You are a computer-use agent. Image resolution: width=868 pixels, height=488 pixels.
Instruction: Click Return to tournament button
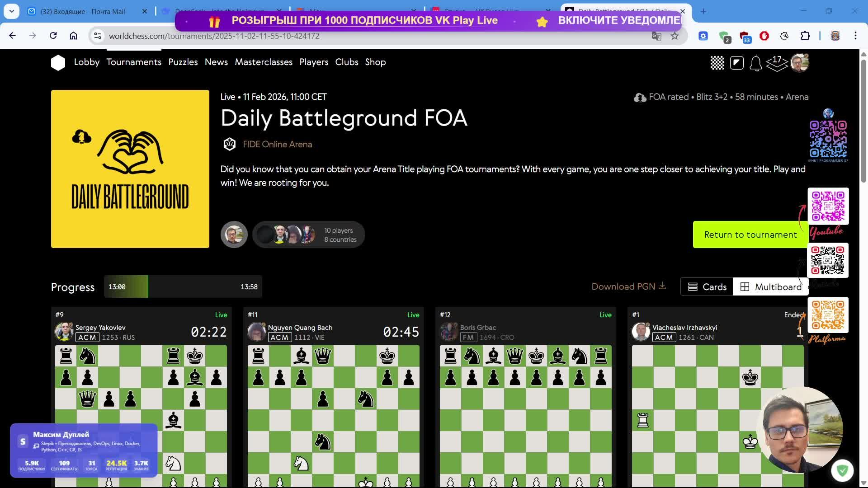750,235
